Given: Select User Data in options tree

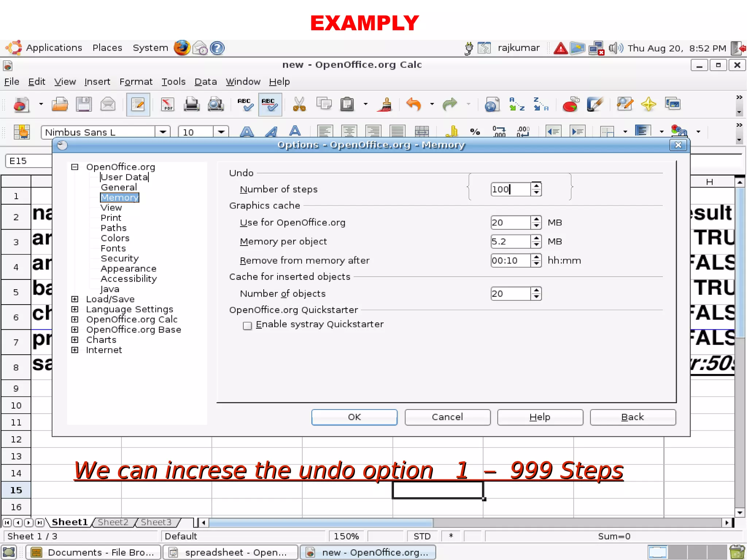Looking at the screenshot, I should pyautogui.click(x=124, y=177).
